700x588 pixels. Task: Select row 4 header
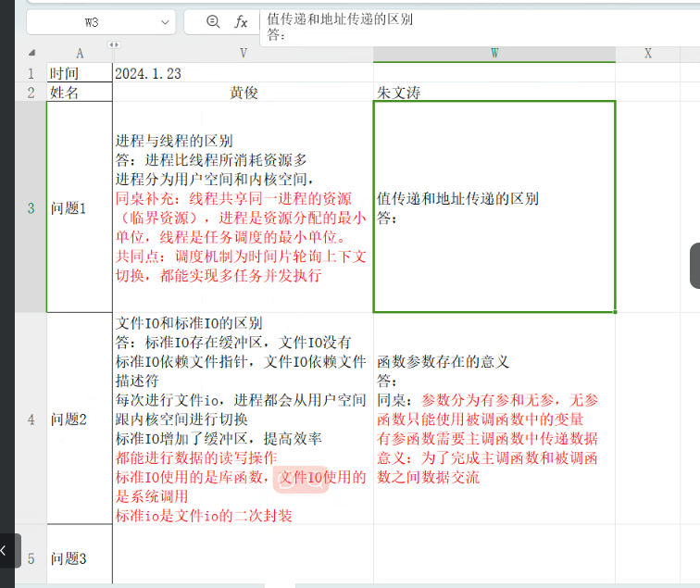coord(31,419)
